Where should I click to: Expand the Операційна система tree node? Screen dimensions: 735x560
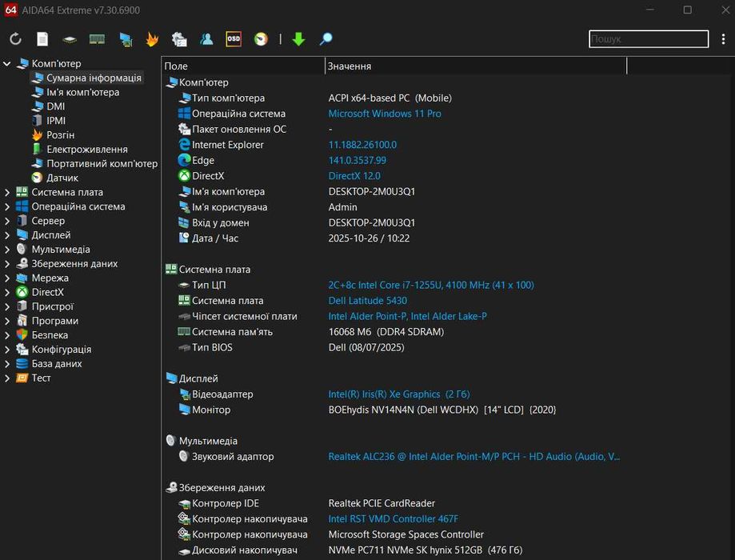coord(6,206)
